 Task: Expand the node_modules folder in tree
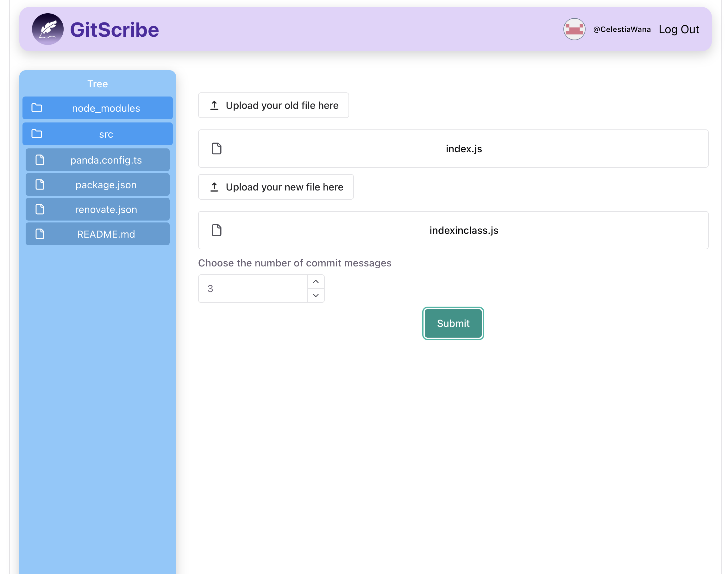(106, 108)
